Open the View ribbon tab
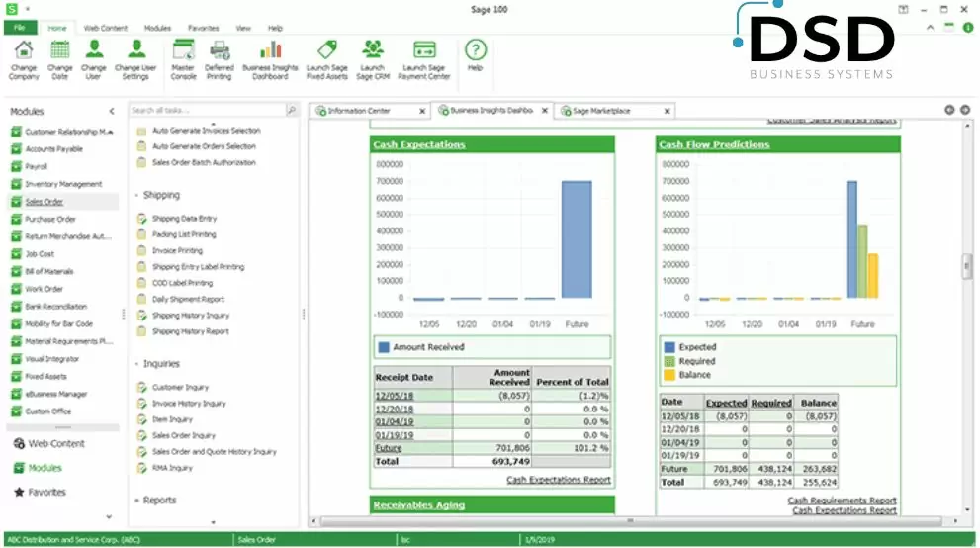980x548 pixels. click(243, 28)
